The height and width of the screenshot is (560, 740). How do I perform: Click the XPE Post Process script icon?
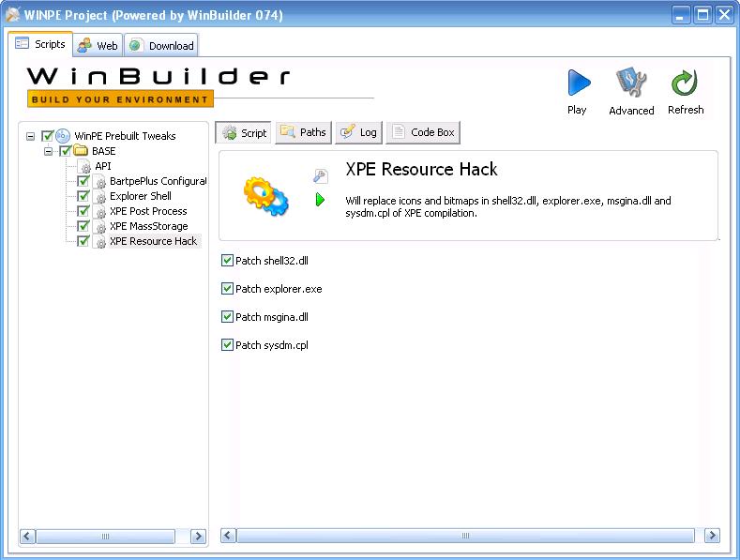pos(99,212)
